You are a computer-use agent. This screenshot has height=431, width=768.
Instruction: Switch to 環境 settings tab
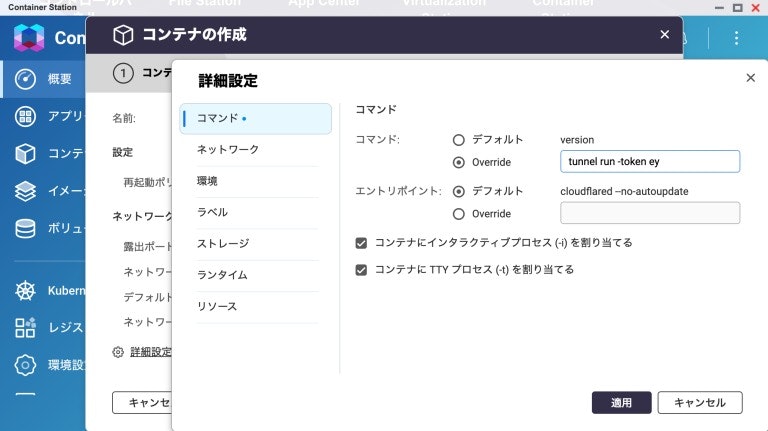[x=258, y=181]
